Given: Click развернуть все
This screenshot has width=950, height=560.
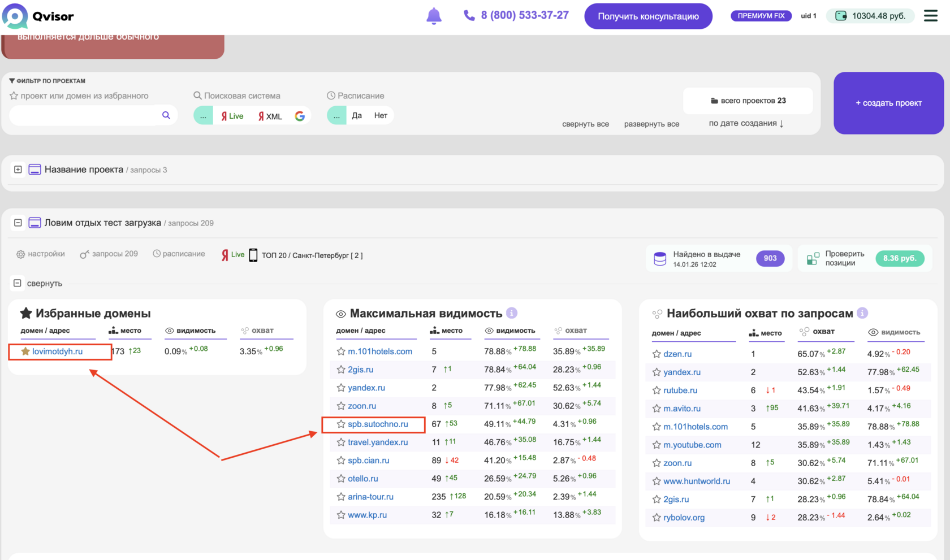Looking at the screenshot, I should click(651, 124).
